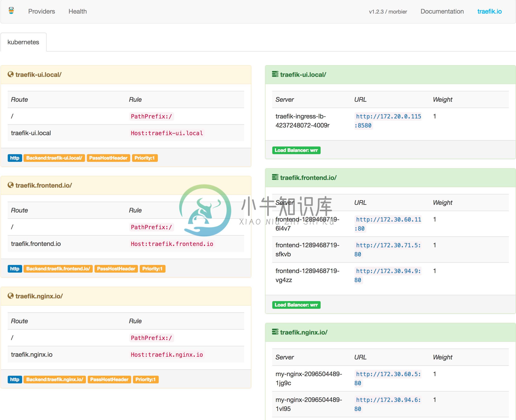The height and width of the screenshot is (420, 516).
Task: Click http badge under traefik.nginx.io frontend
Action: [x=15, y=379]
